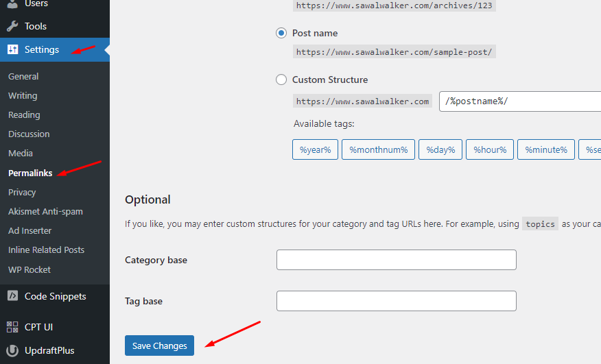Click the 'Available tags:' label
Viewport: 601px width, 364px height.
click(x=324, y=123)
